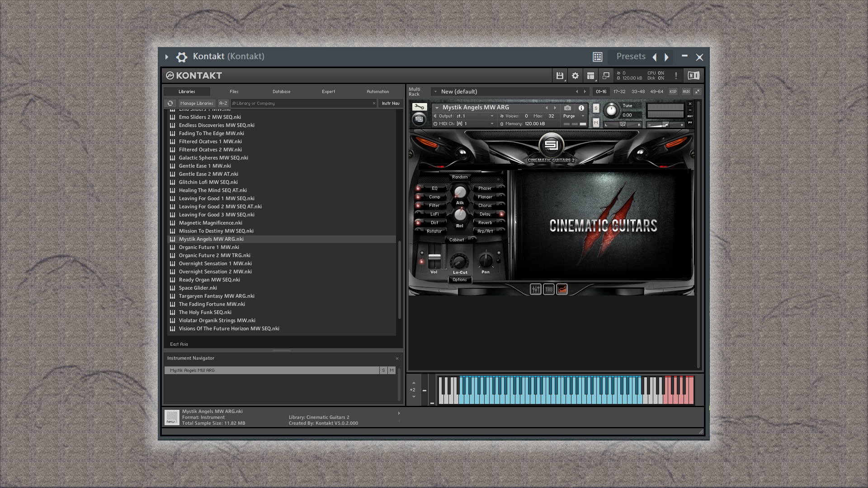This screenshot has width=868, height=488.
Task: Expand the info pane arrow at bottom
Action: coord(399,413)
